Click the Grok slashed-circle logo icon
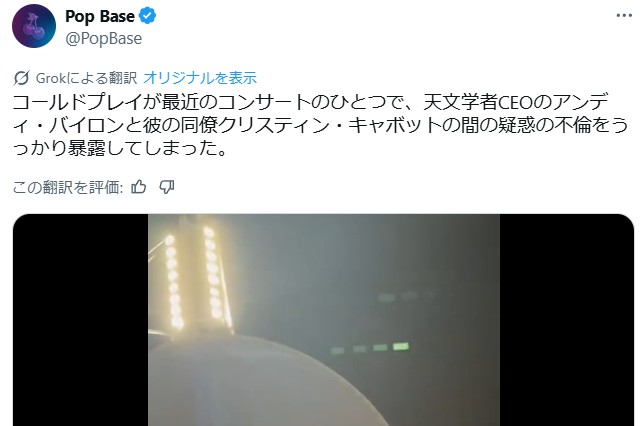 pos(21,78)
